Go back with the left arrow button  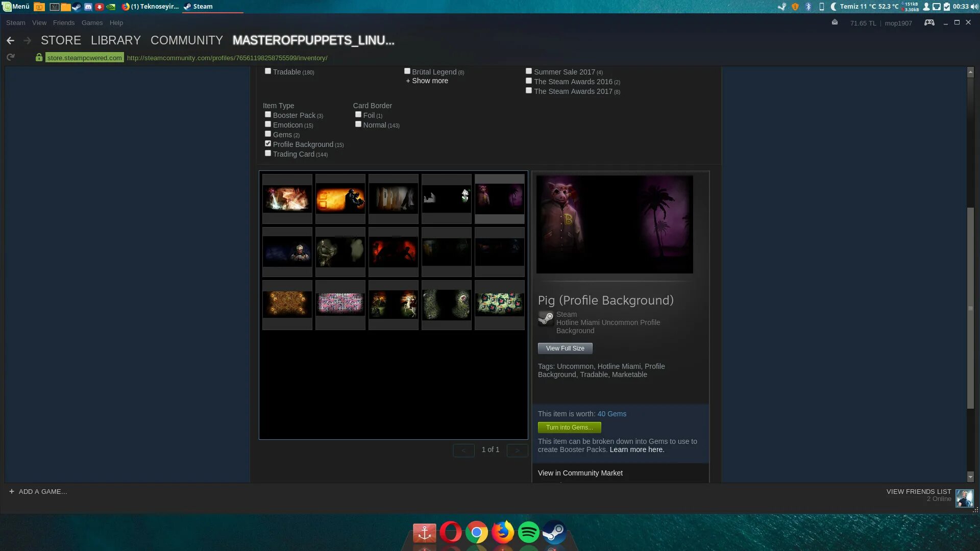coord(10,40)
